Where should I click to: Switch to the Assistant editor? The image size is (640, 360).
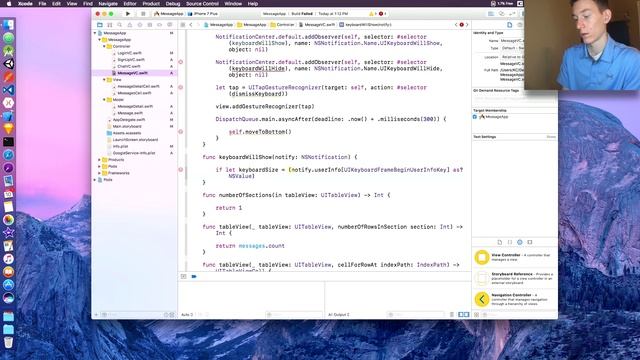[x=502, y=14]
